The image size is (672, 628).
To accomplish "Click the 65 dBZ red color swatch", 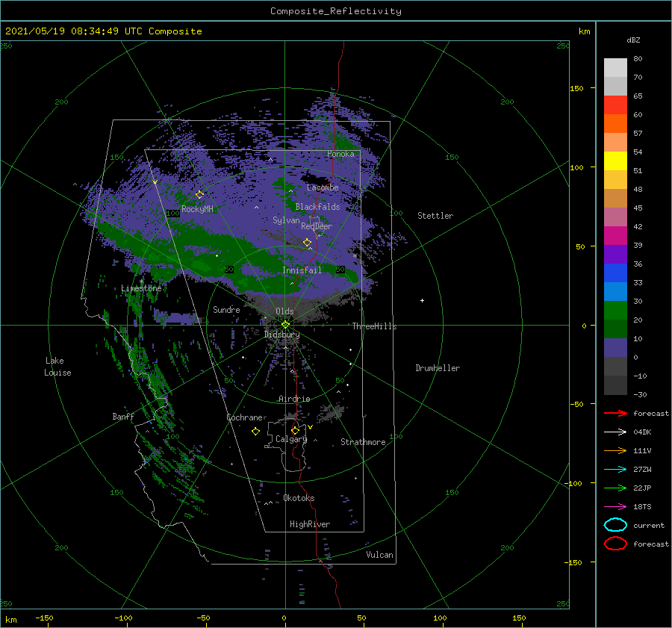I will coord(615,105).
